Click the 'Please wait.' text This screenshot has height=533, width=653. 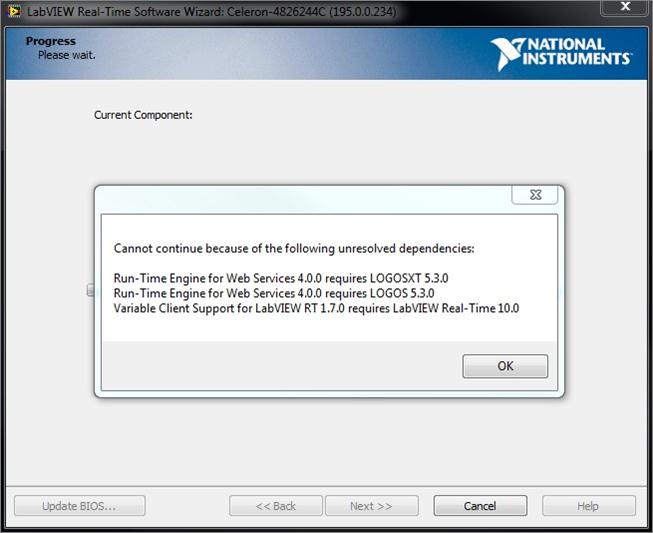(x=67, y=55)
